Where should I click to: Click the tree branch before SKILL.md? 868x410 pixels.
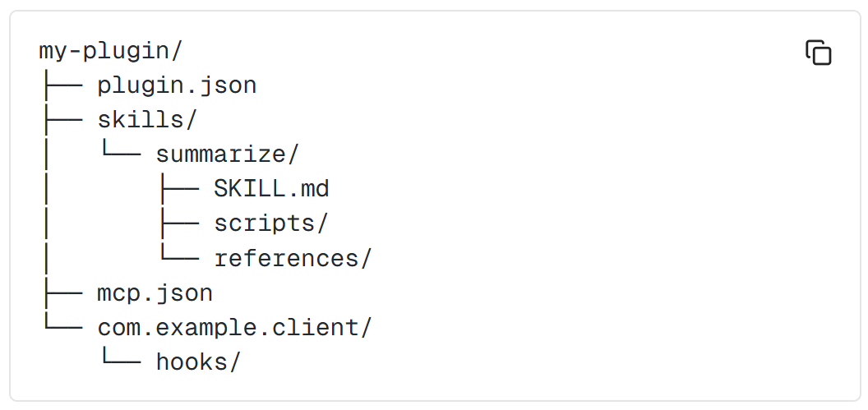click(180, 191)
